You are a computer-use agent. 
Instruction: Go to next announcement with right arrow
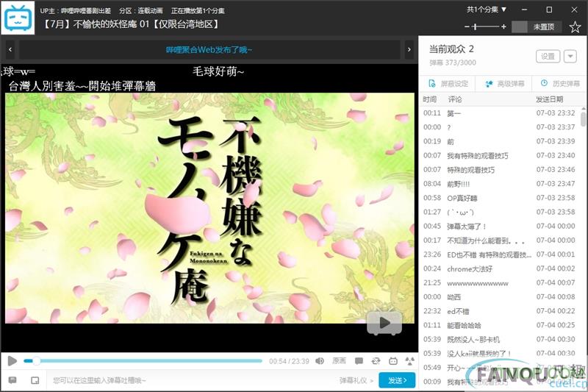[x=409, y=49]
